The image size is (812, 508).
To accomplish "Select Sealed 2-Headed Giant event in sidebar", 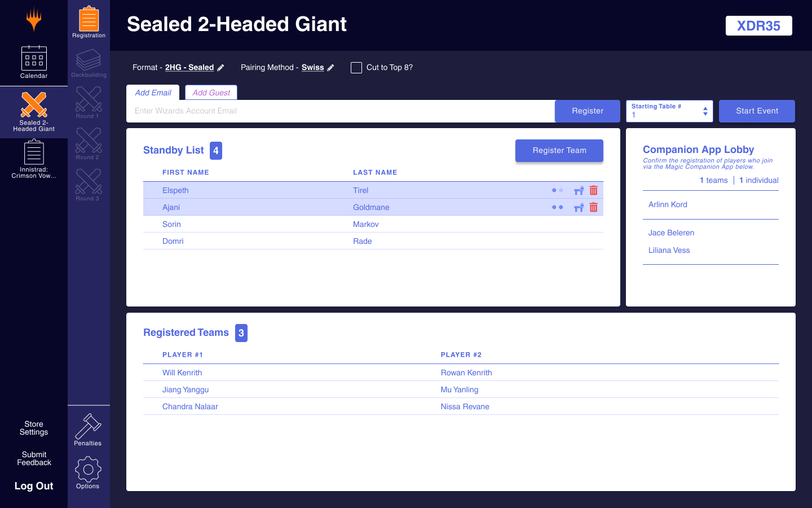I will coord(34,112).
